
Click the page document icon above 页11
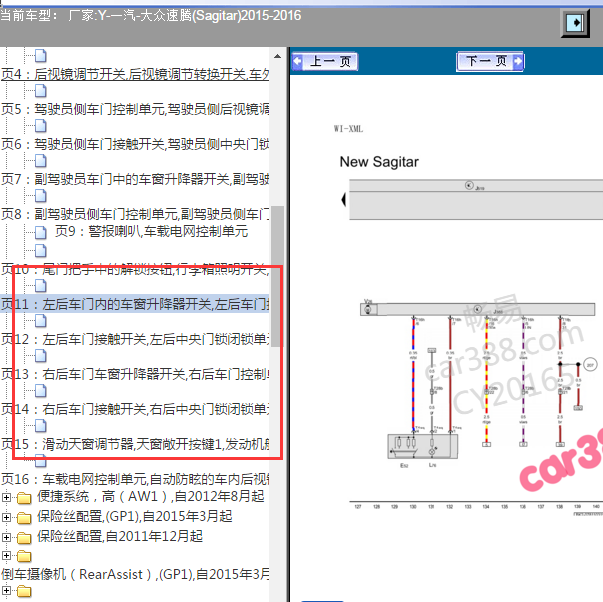[41, 286]
